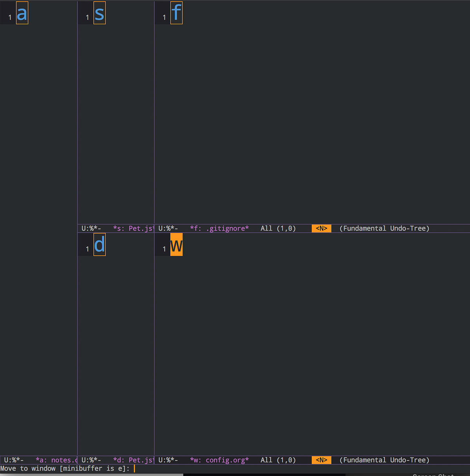Click the horizontal scrollbar at the screen bottom

click(x=90, y=474)
